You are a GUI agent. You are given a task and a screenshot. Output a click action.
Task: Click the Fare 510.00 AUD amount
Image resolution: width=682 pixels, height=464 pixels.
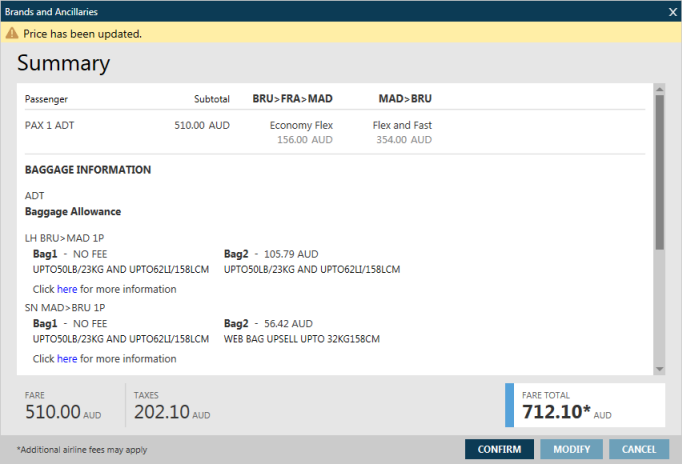point(51,412)
